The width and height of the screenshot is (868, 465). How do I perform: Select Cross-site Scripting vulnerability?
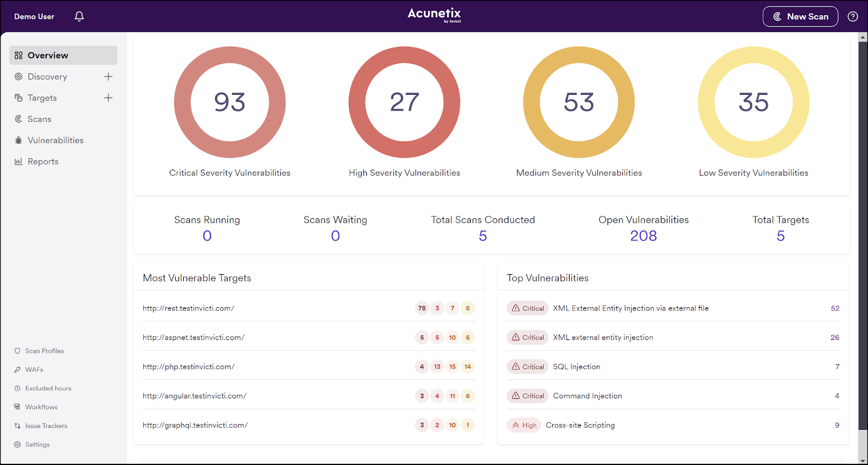(580, 425)
